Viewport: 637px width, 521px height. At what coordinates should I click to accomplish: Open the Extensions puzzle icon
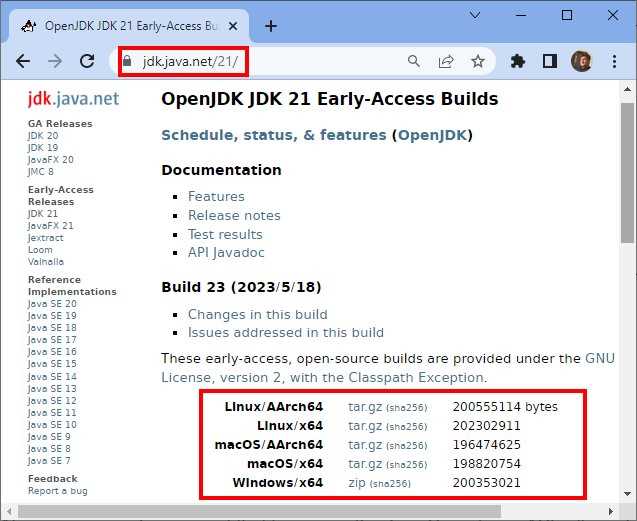coord(518,61)
